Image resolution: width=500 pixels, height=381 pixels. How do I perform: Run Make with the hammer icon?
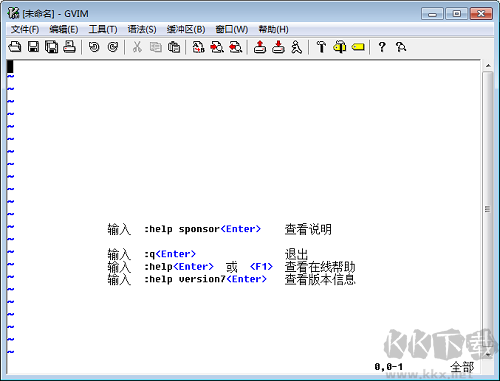(x=321, y=47)
